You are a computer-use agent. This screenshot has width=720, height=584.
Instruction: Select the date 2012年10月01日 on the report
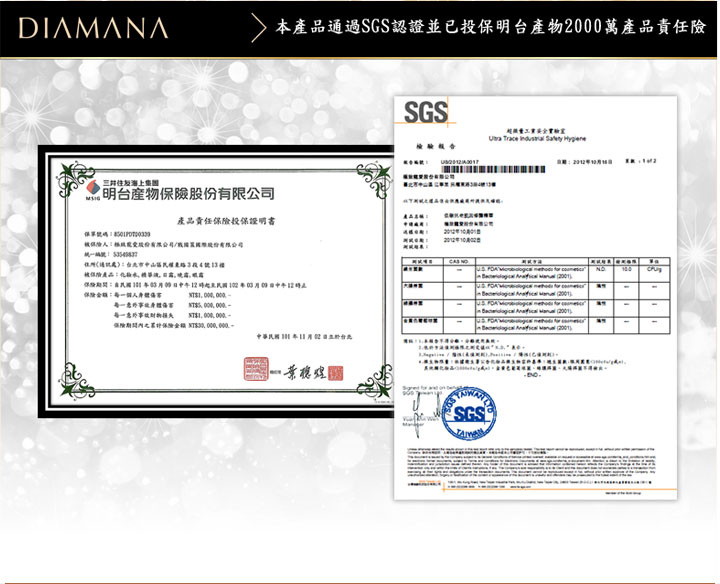[461, 232]
